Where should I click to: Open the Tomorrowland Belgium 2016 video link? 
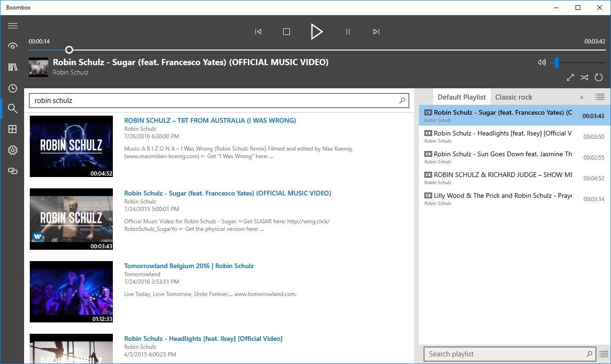tap(189, 265)
